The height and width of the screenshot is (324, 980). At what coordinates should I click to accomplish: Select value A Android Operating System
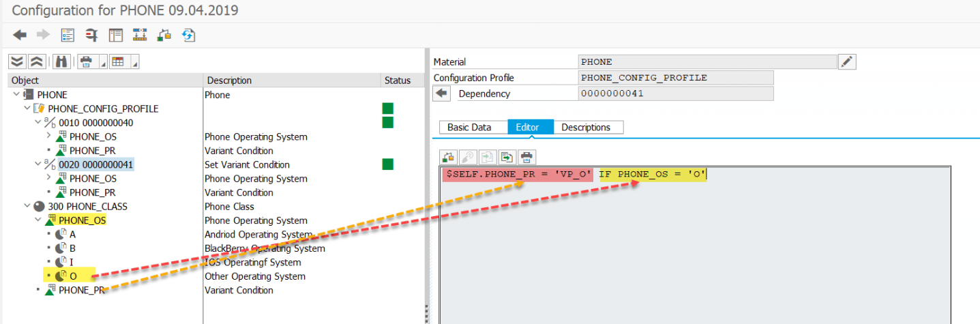click(72, 234)
